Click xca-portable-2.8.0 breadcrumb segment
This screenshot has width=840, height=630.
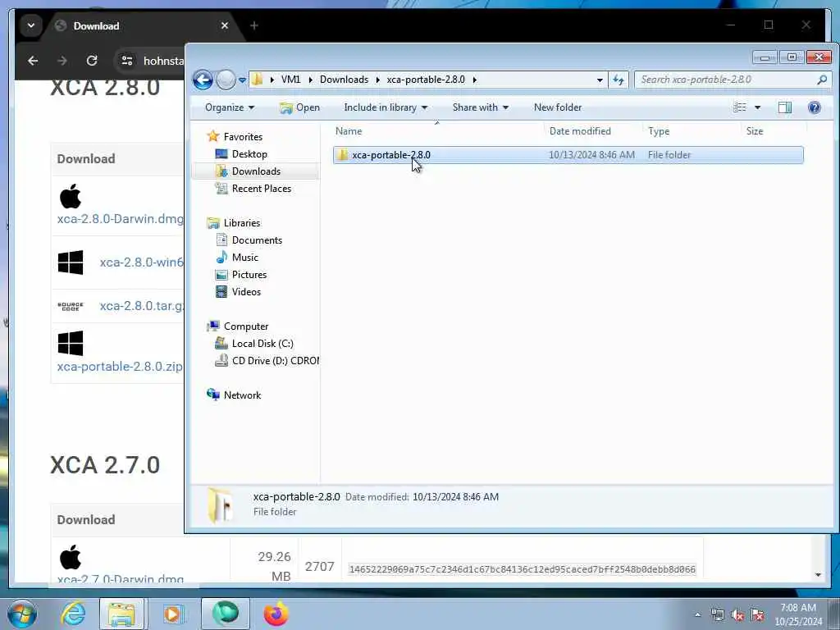[426, 80]
